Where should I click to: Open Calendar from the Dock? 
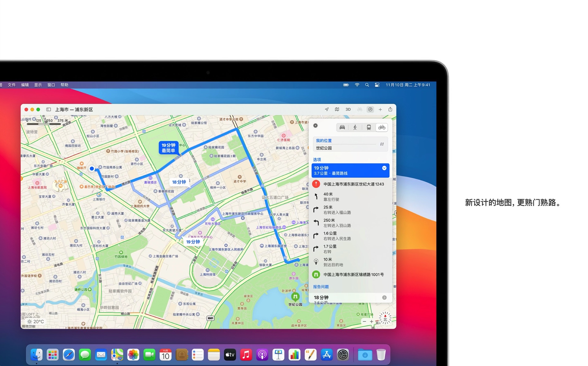pyautogui.click(x=165, y=355)
